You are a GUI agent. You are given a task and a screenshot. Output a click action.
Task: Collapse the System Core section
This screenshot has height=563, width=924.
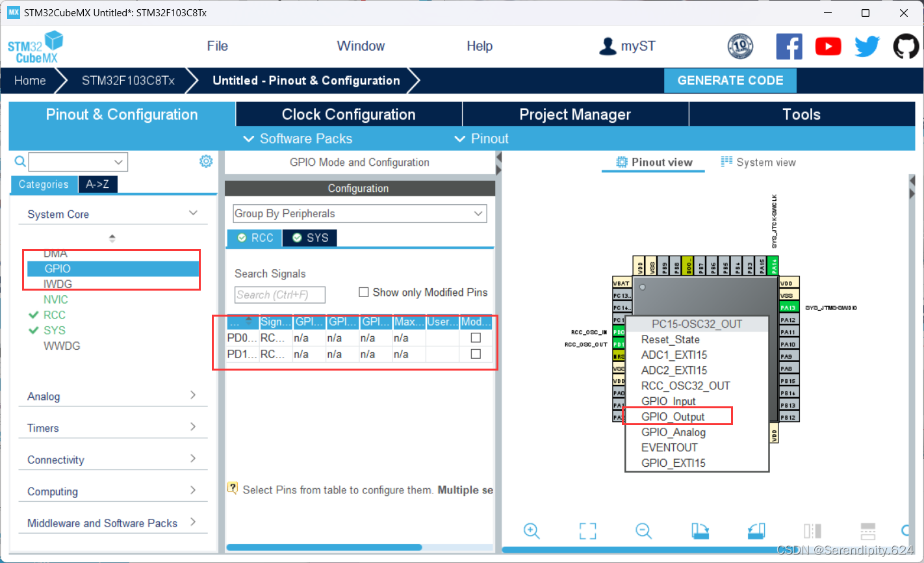193,213
